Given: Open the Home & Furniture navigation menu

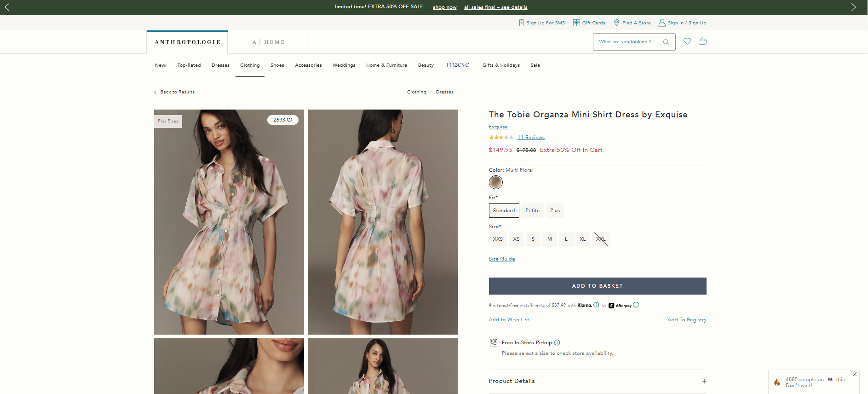Looking at the screenshot, I should pyautogui.click(x=387, y=65).
